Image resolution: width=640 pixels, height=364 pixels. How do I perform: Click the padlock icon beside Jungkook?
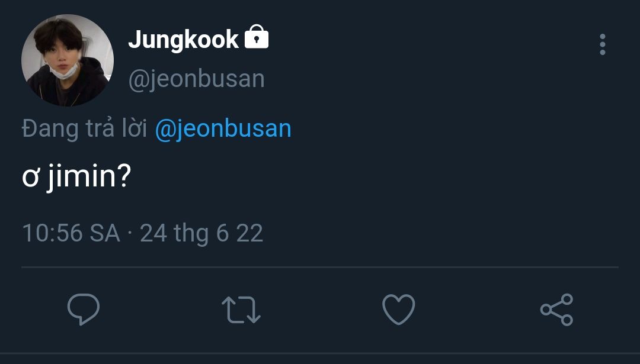[x=256, y=38]
